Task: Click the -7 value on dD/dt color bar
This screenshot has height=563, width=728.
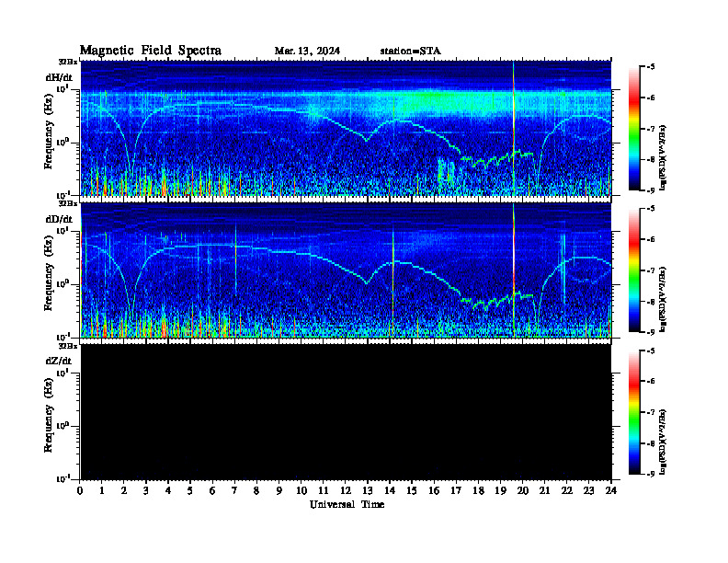Action: pos(651,270)
